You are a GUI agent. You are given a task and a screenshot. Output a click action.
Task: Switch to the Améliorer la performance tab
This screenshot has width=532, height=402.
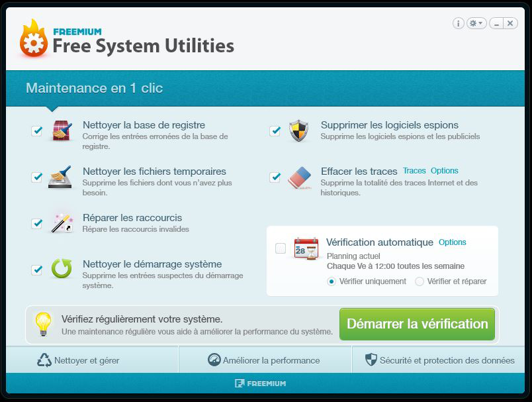(263, 360)
